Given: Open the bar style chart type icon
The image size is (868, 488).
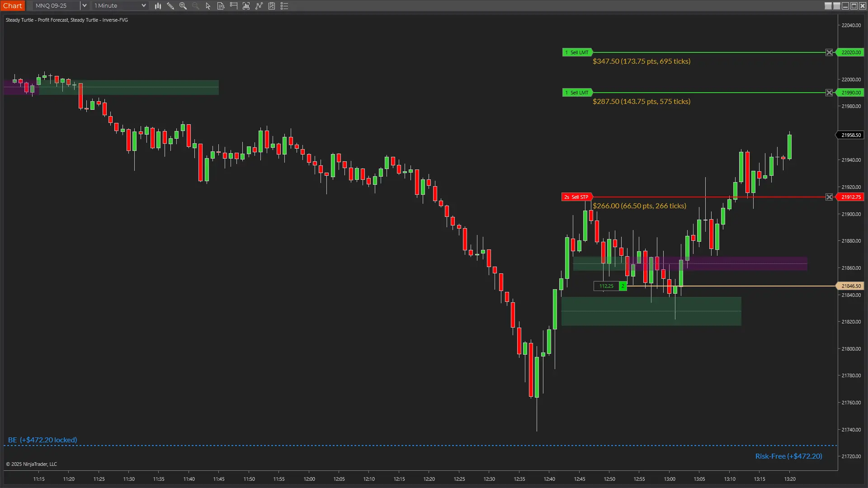Looking at the screenshot, I should point(158,6).
